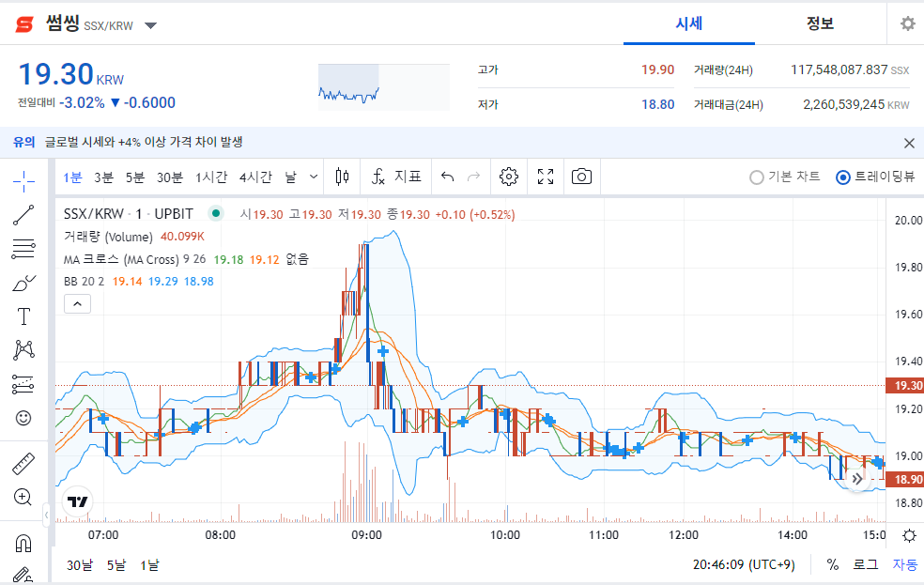The width and height of the screenshot is (924, 585).
Task: Enter fullscreen chart mode
Action: click(x=546, y=177)
